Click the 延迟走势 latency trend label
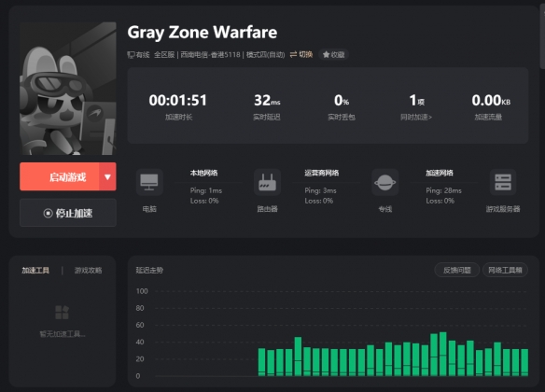This screenshot has height=392, width=545. [x=149, y=270]
